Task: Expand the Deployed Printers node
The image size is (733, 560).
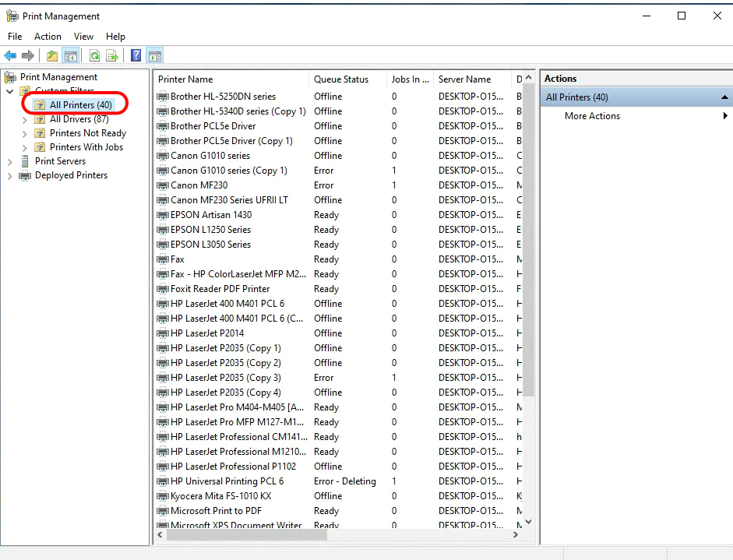Action: 10,176
